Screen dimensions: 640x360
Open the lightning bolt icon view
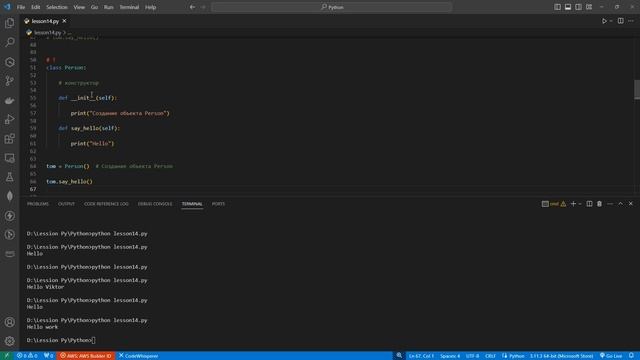pyautogui.click(x=9, y=216)
